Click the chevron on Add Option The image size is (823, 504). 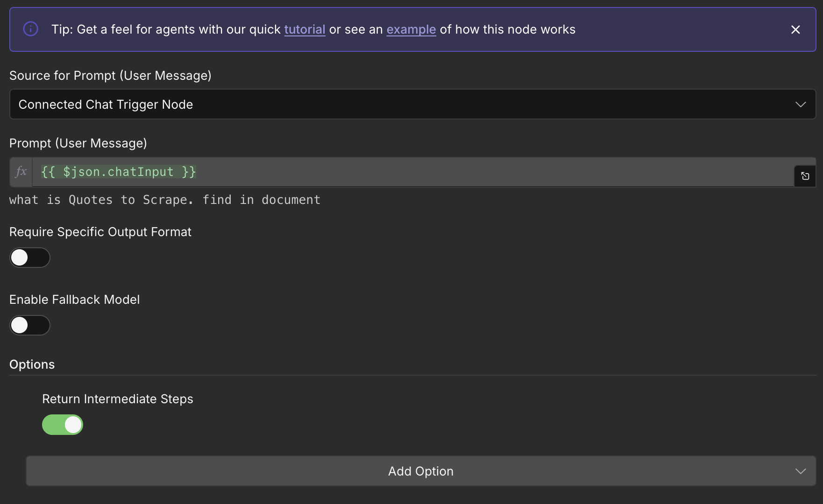coord(801,471)
